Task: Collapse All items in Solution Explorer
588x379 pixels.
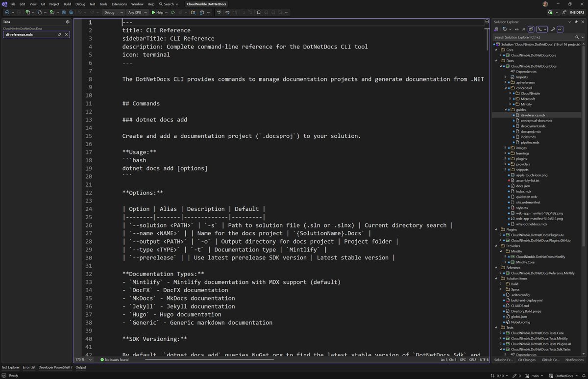Action: (523, 29)
